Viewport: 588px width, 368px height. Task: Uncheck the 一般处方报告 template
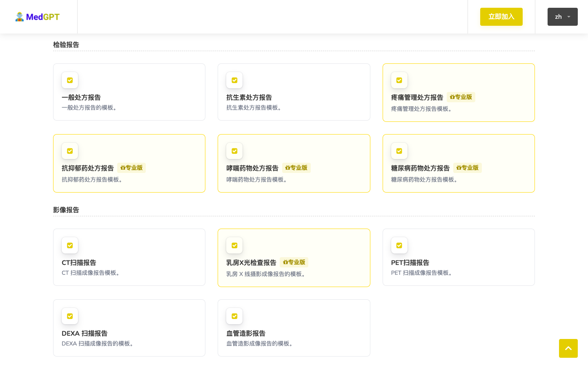(x=70, y=80)
